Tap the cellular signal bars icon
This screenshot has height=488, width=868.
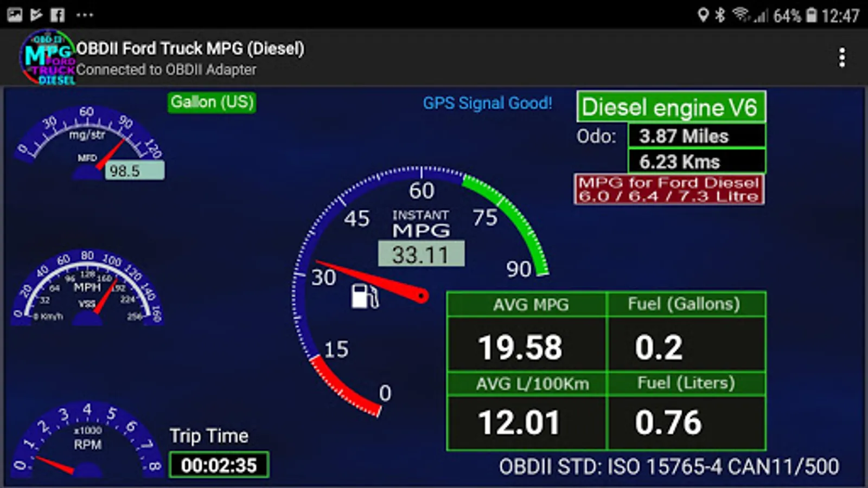point(761,16)
